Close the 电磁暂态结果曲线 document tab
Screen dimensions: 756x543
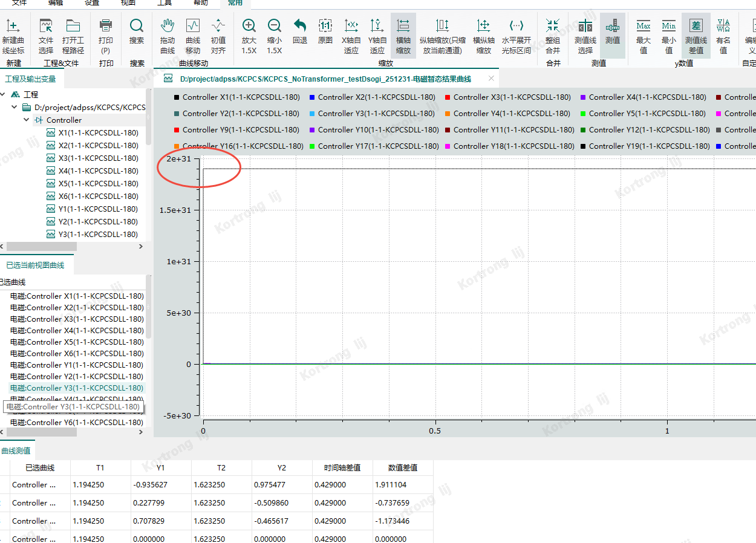point(491,79)
